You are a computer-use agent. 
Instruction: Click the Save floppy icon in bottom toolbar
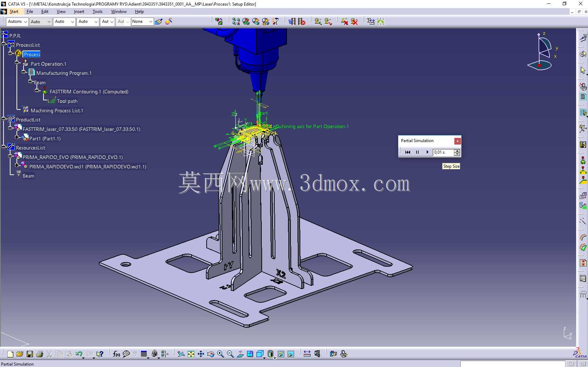click(x=30, y=354)
